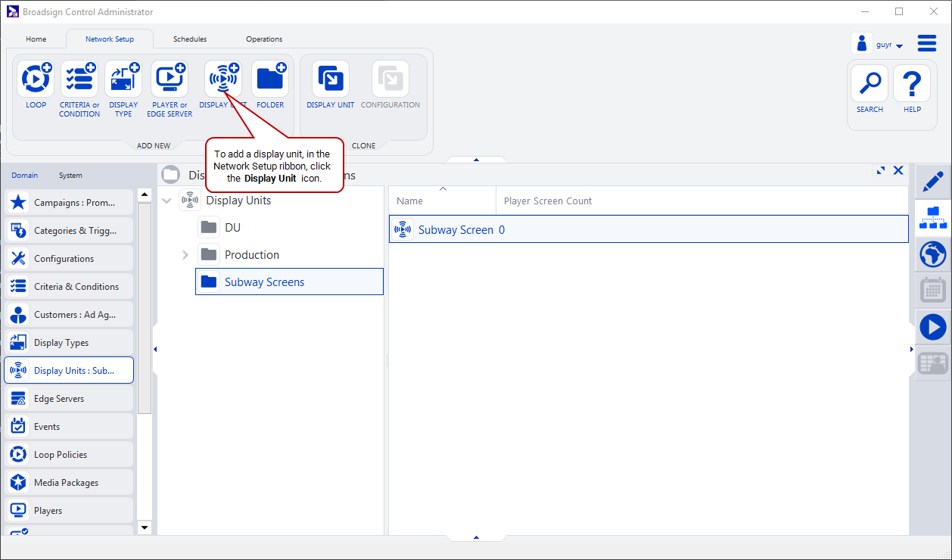Click the Add New Display Unit icon
Image resolution: width=952 pixels, height=560 pixels.
[x=223, y=79]
